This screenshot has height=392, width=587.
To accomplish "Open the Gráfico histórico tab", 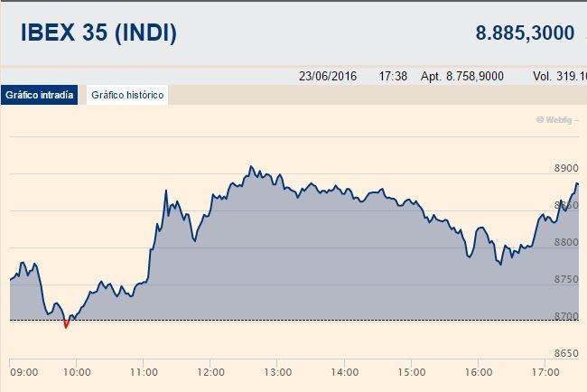I will pos(127,95).
